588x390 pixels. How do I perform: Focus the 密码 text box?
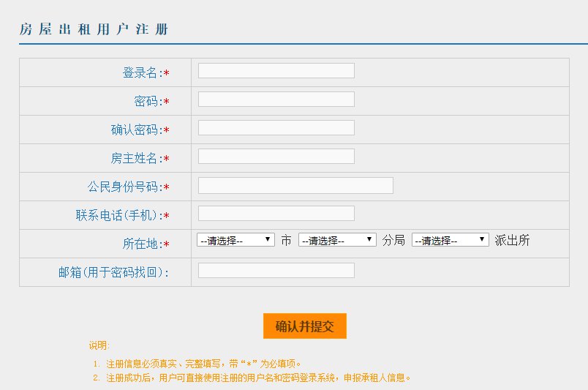pyautogui.click(x=276, y=100)
